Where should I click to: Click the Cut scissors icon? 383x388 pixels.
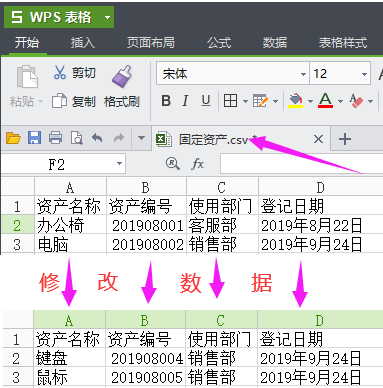60,72
